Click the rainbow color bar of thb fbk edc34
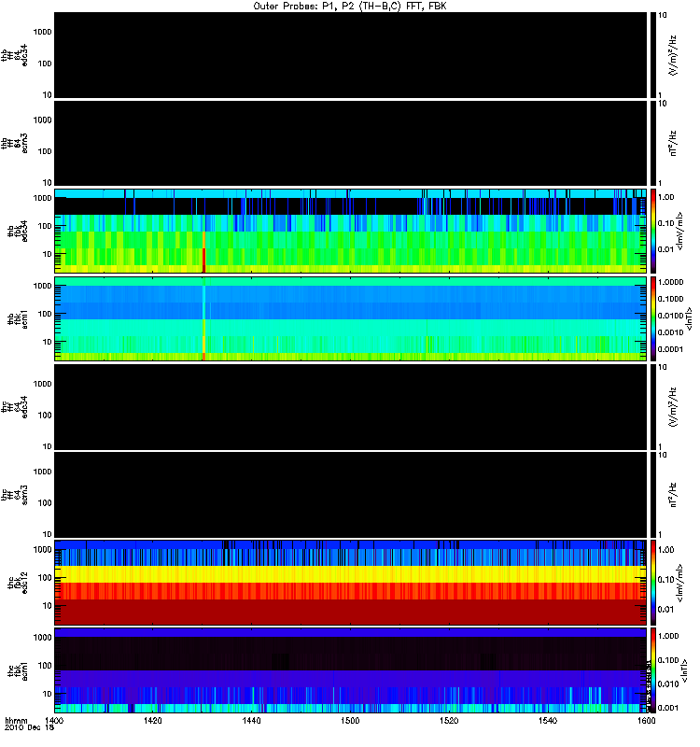The height and width of the screenshot is (747, 700). click(x=653, y=231)
